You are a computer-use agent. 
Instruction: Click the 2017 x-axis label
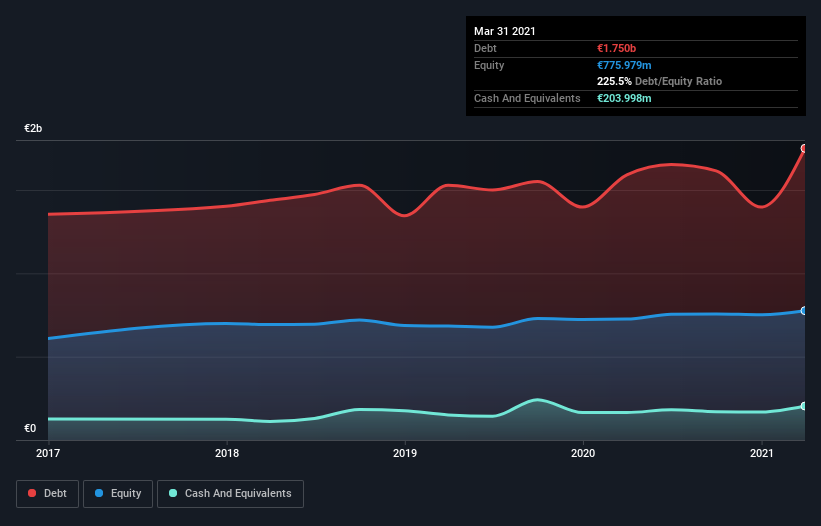pyautogui.click(x=48, y=453)
